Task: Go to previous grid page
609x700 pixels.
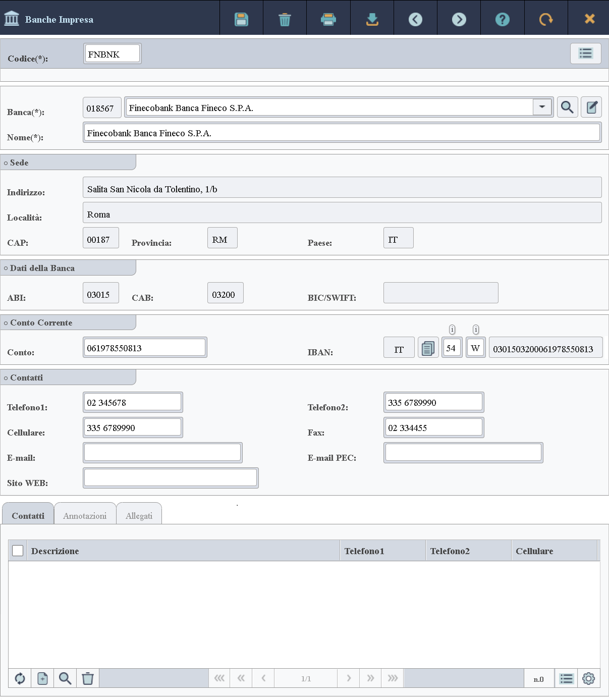Action: tap(263, 678)
